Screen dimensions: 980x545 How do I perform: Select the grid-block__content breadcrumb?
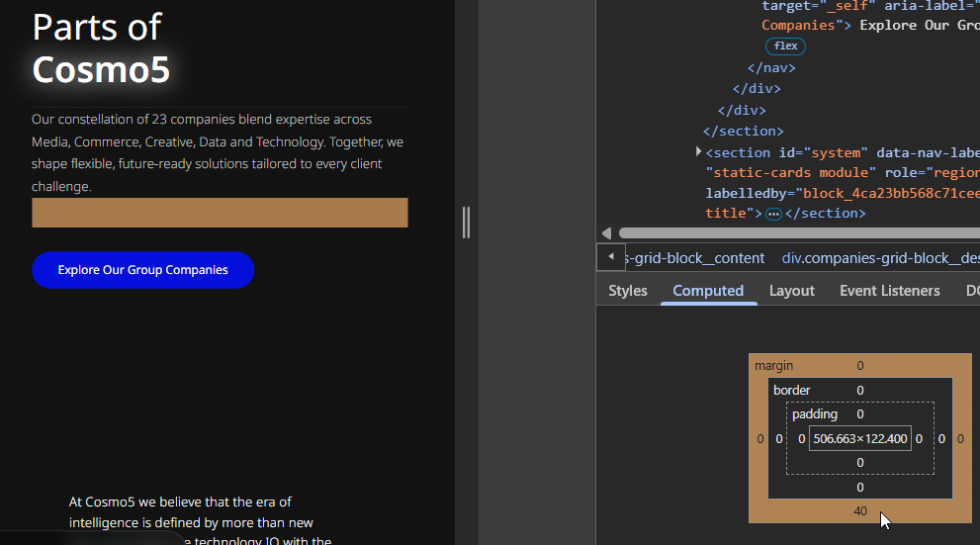[x=695, y=258]
